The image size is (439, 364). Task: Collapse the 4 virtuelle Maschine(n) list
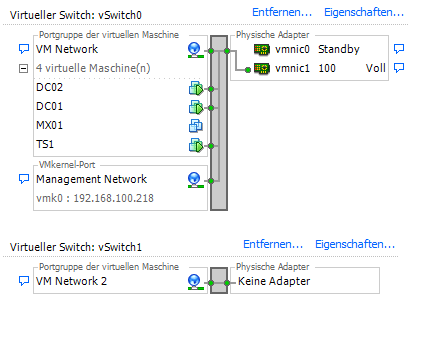[x=23, y=69]
